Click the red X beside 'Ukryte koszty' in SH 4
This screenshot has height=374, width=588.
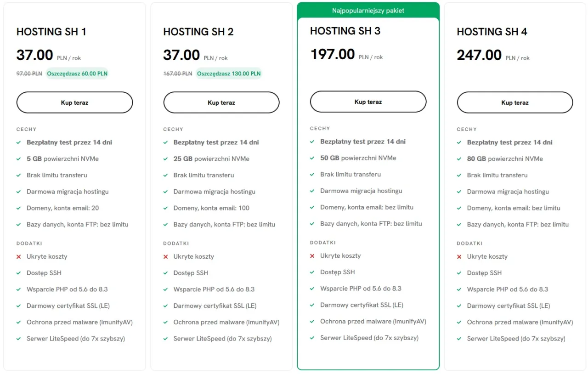458,256
